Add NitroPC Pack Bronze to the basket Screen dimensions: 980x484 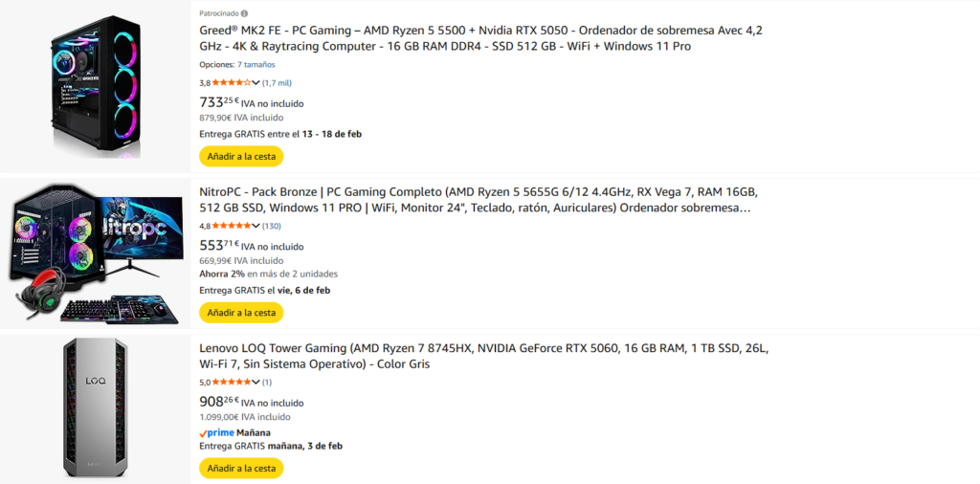tap(241, 313)
